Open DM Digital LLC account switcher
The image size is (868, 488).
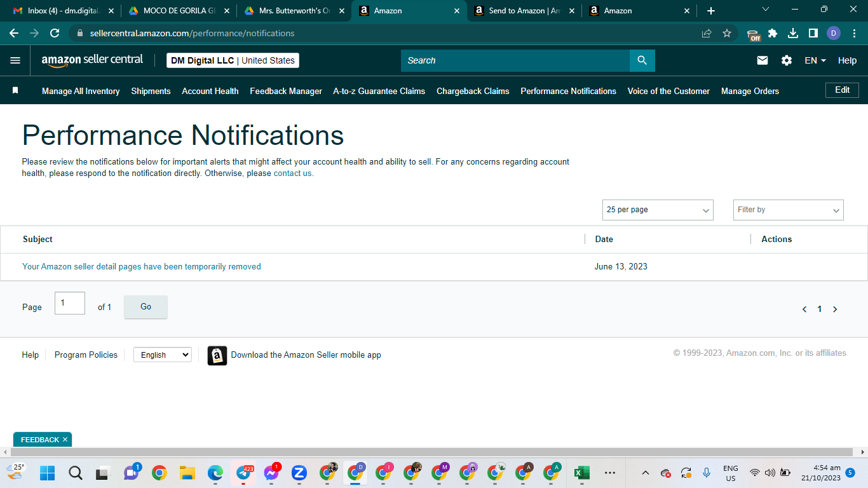coord(233,60)
